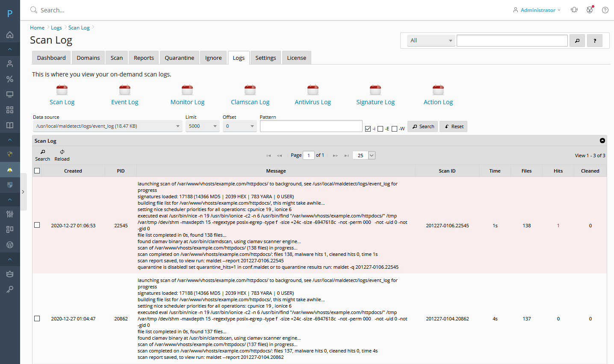
Task: Open the Offset dropdown
Action: tap(240, 126)
